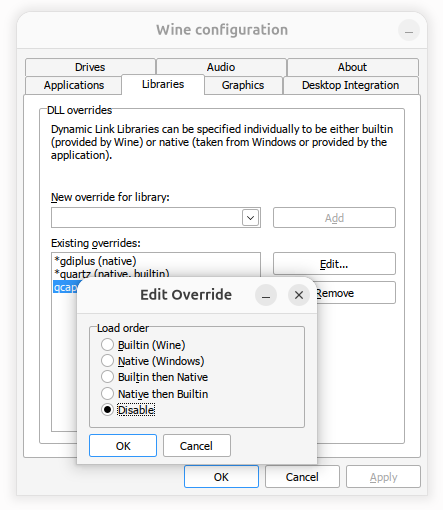Viewport: 443px width, 510px height.
Task: Click the Remove override button
Action: [356, 293]
